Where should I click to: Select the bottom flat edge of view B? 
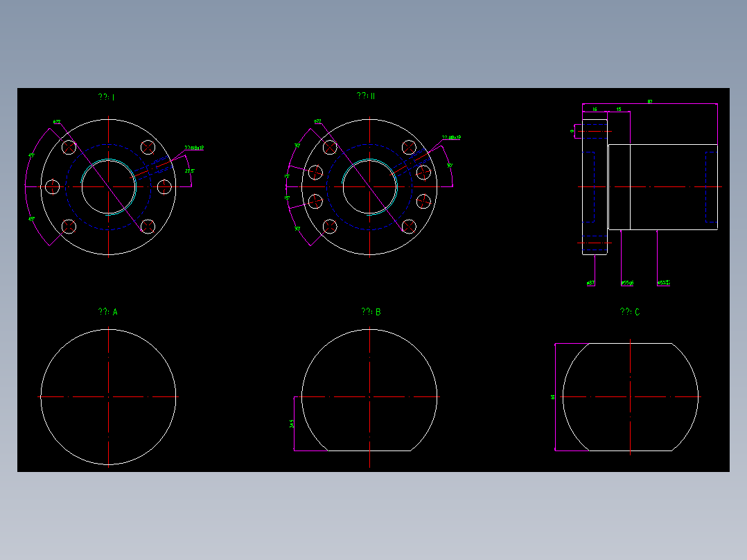[x=369, y=450]
